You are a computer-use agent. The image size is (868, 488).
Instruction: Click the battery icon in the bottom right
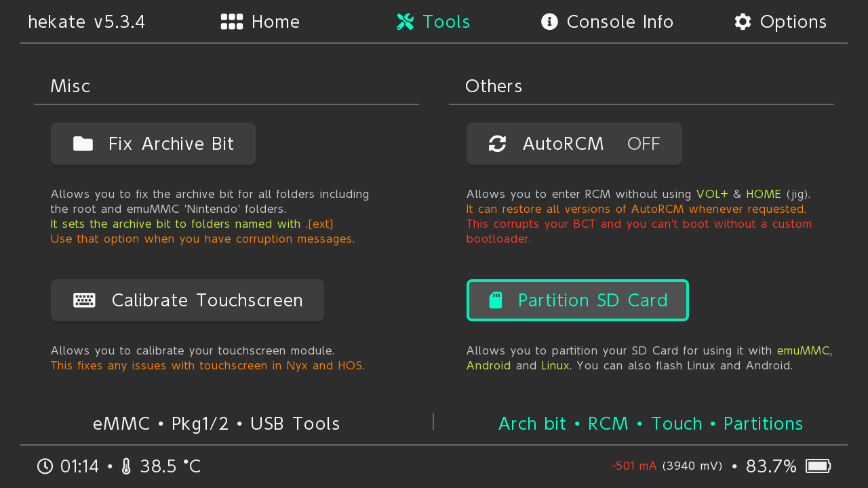pos(818,466)
